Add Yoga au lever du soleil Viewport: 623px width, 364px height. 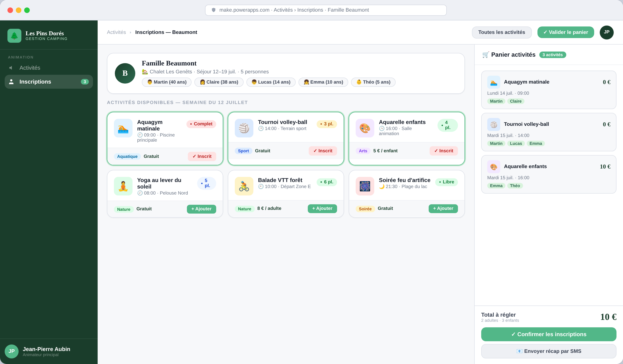click(201, 209)
